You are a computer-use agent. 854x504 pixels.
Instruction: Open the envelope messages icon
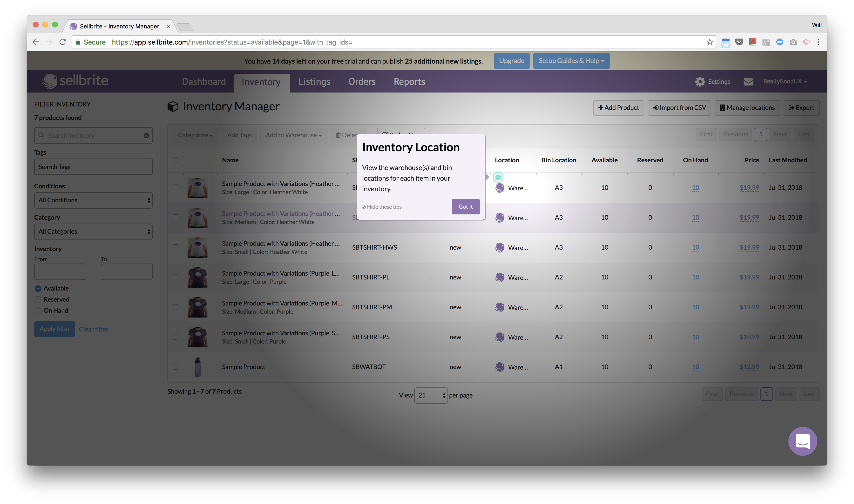pos(748,81)
